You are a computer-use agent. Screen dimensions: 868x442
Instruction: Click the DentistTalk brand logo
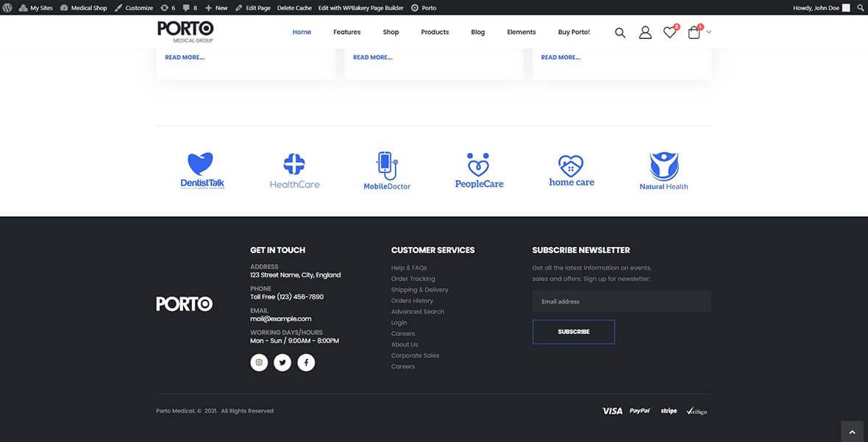point(202,171)
